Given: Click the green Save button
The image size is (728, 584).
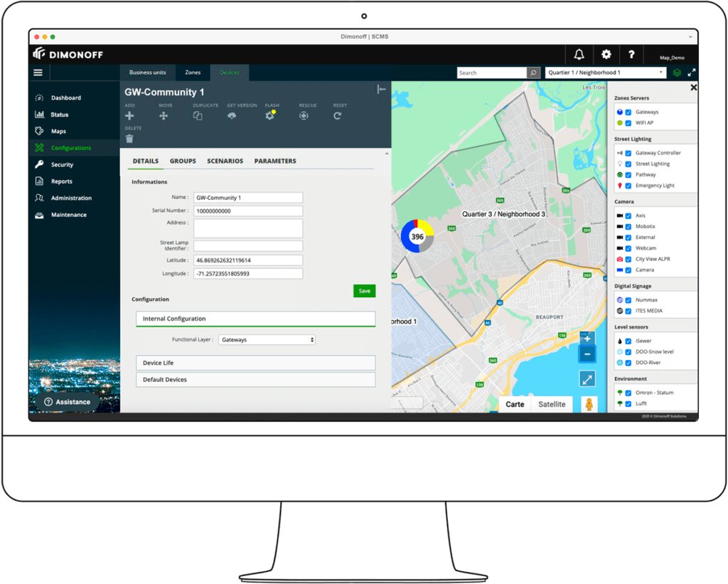Looking at the screenshot, I should click(364, 291).
